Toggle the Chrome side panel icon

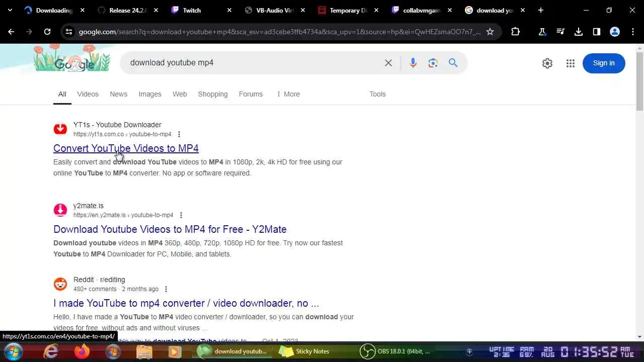597,32
